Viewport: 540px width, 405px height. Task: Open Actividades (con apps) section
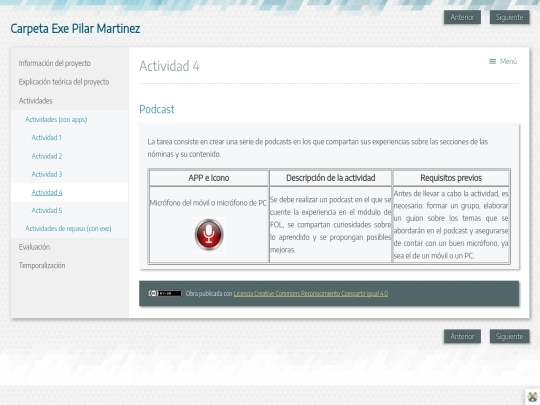[x=56, y=120]
